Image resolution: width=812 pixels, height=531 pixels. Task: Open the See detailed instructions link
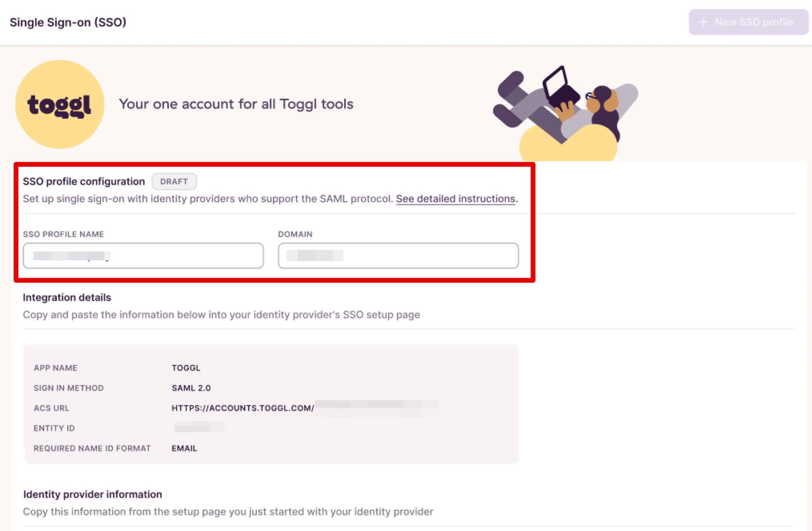coord(456,199)
